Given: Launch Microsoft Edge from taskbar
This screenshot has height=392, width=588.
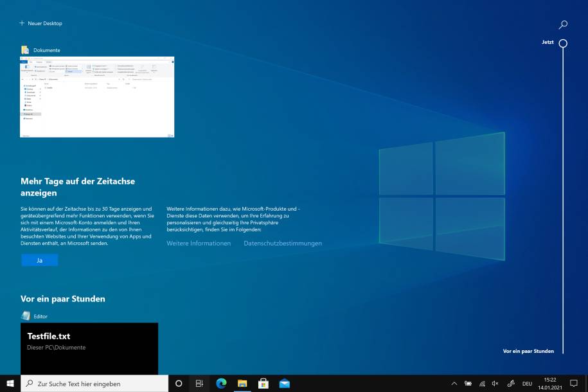Looking at the screenshot, I should (221, 384).
